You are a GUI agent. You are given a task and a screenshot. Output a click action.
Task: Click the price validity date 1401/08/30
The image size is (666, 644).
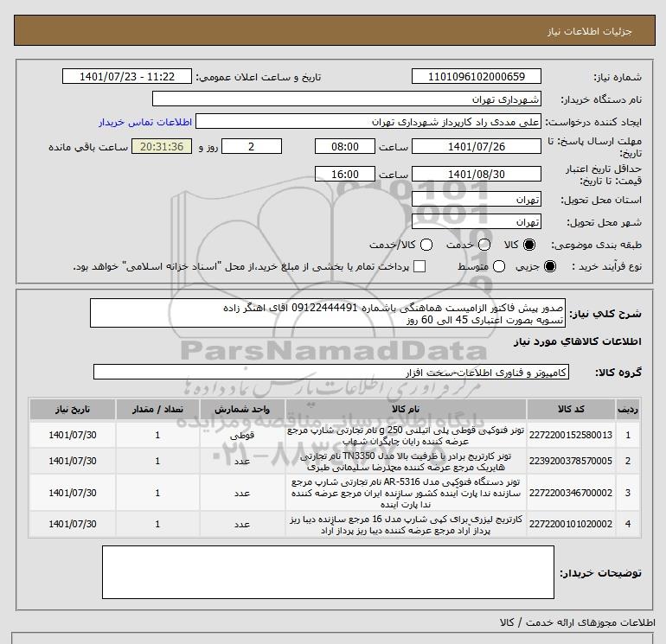coord(476,174)
